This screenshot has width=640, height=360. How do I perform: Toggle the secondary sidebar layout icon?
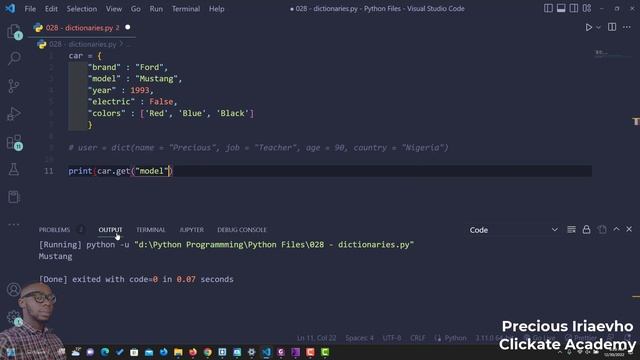(x=574, y=8)
